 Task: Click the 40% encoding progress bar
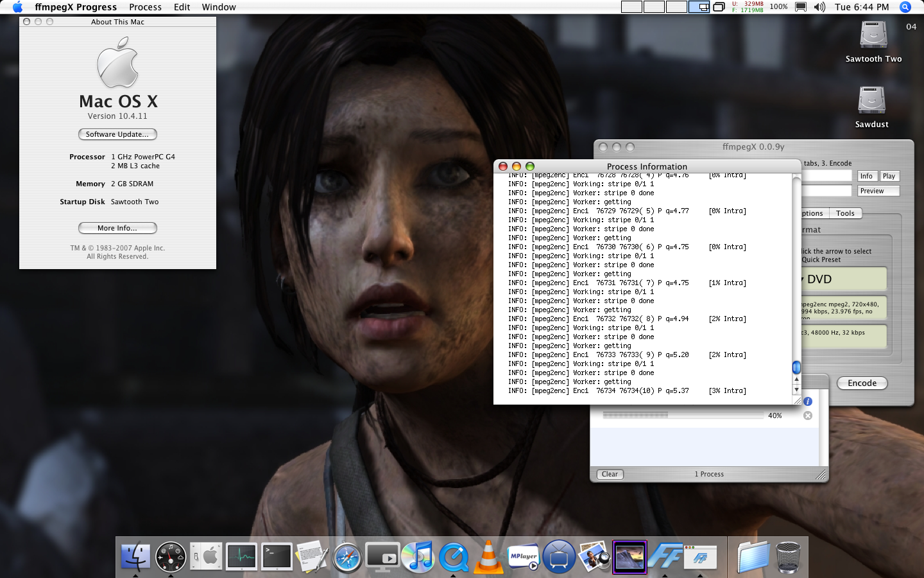pos(683,415)
